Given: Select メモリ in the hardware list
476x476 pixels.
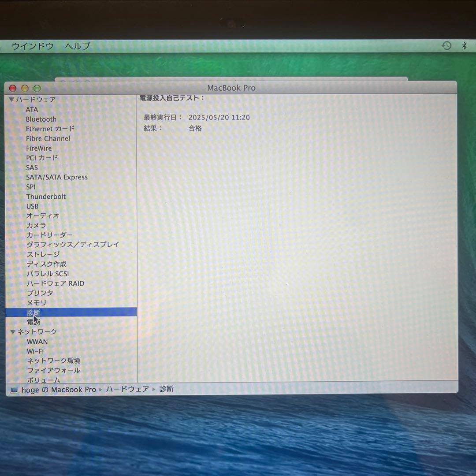Looking at the screenshot, I should [36, 303].
